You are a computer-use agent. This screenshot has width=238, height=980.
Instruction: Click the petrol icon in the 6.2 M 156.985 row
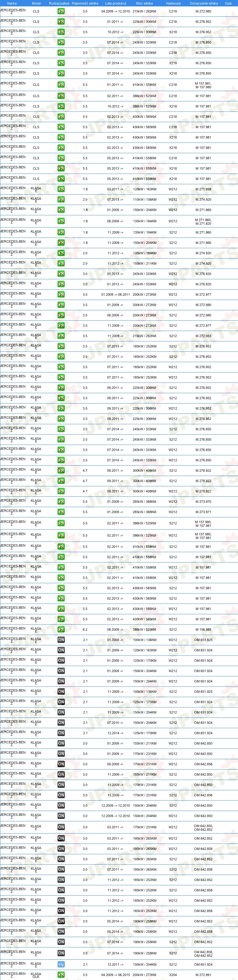click(61, 629)
